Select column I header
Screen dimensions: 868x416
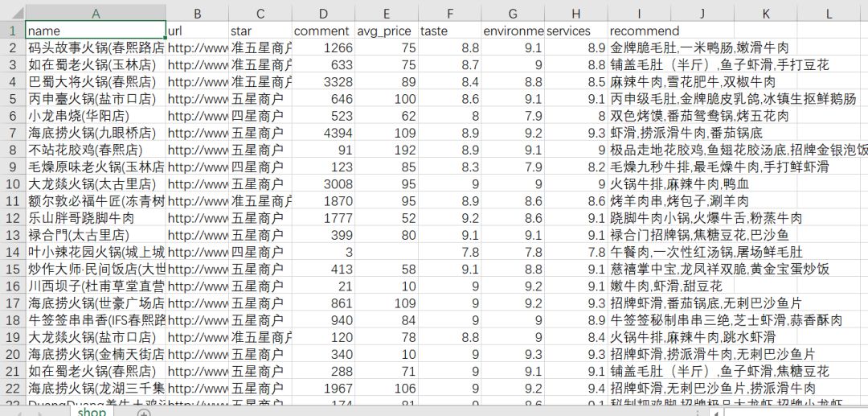pos(640,14)
